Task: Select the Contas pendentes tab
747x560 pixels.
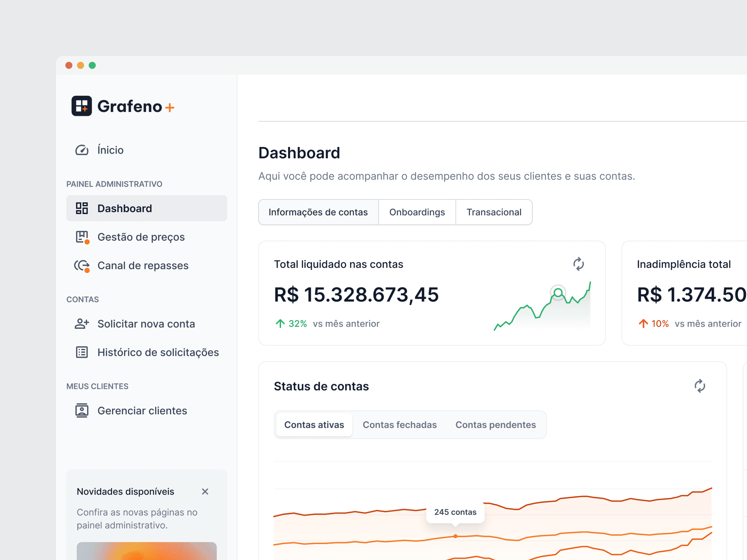Action: click(x=495, y=425)
